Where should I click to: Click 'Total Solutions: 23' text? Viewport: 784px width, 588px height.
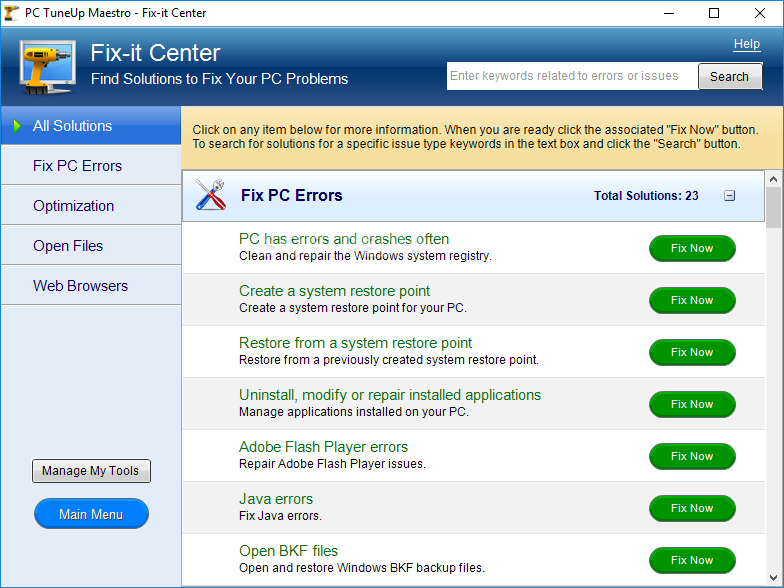point(646,196)
